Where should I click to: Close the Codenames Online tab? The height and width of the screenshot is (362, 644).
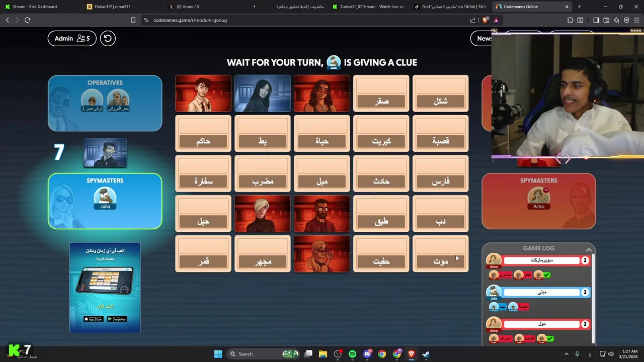pyautogui.click(x=567, y=7)
